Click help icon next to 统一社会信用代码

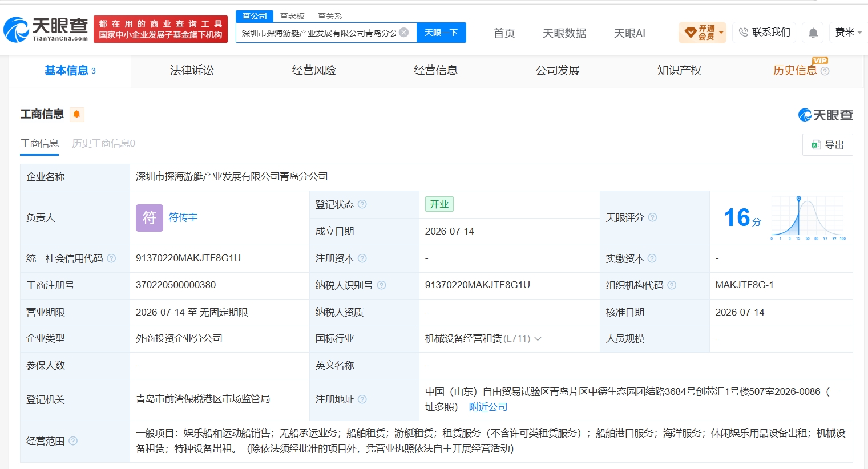(x=111, y=258)
